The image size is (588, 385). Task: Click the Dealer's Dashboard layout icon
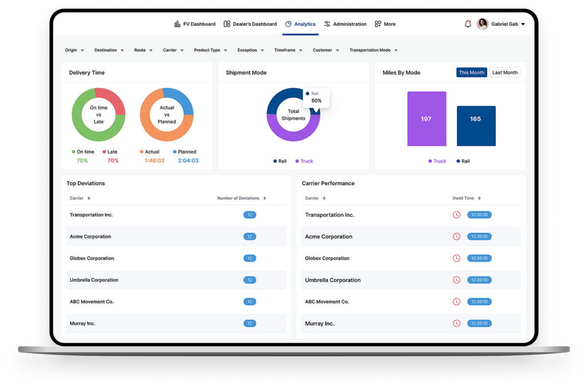(227, 24)
